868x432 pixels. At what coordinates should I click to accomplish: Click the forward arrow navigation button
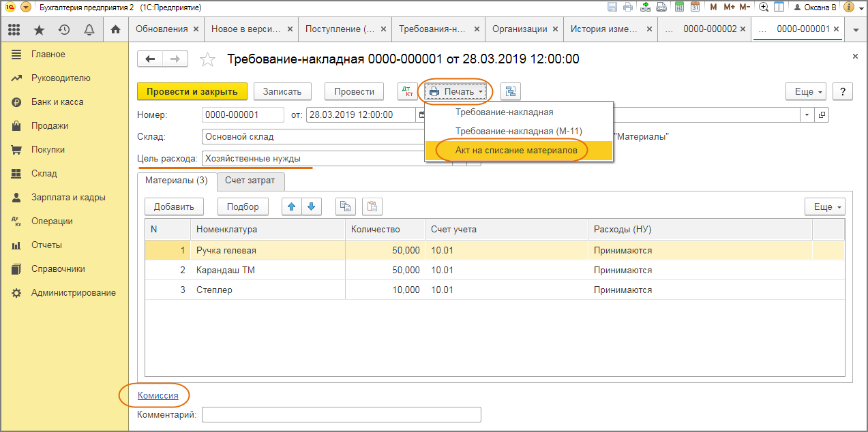(175, 59)
